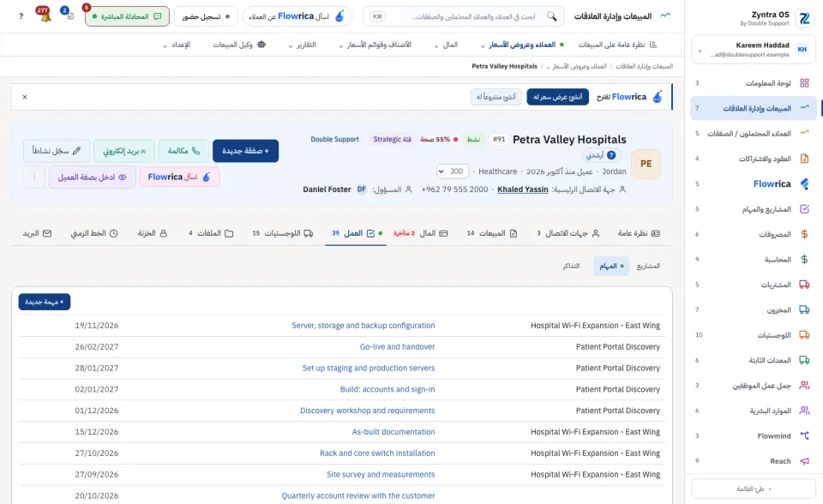This screenshot has height=504, width=823.
Task: Open المحاسبة in the sidebar
Action: point(754,260)
